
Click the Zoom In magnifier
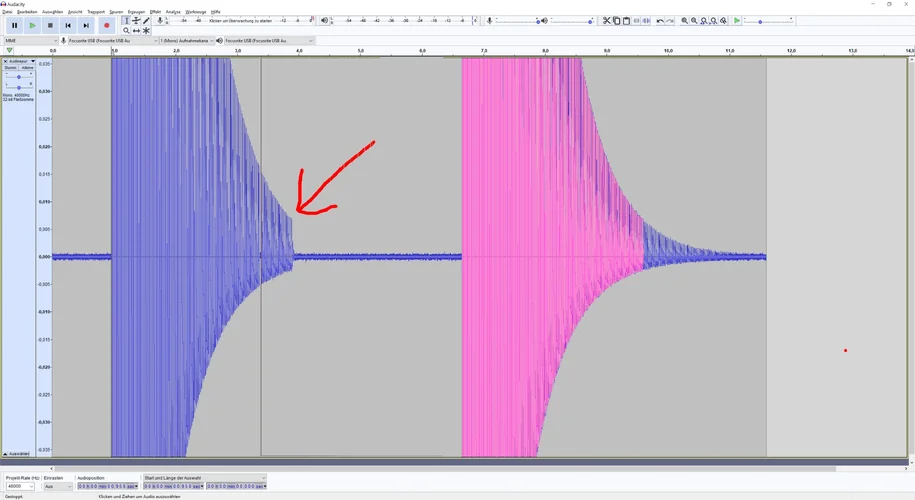pyautogui.click(x=684, y=20)
